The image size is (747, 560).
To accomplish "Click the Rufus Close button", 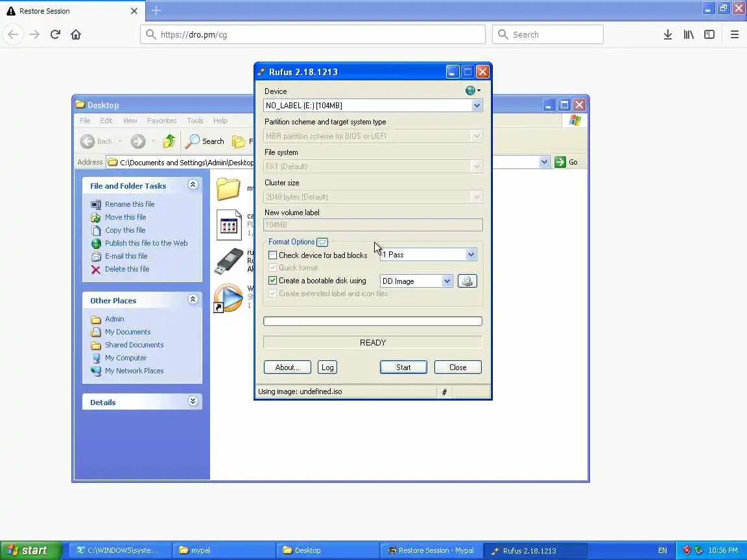I will (x=458, y=367).
